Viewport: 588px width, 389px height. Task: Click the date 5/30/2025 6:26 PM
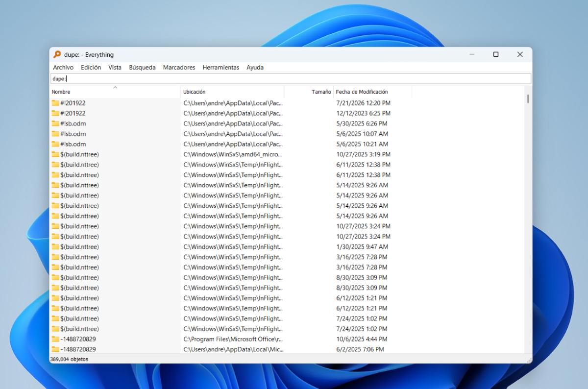click(362, 123)
